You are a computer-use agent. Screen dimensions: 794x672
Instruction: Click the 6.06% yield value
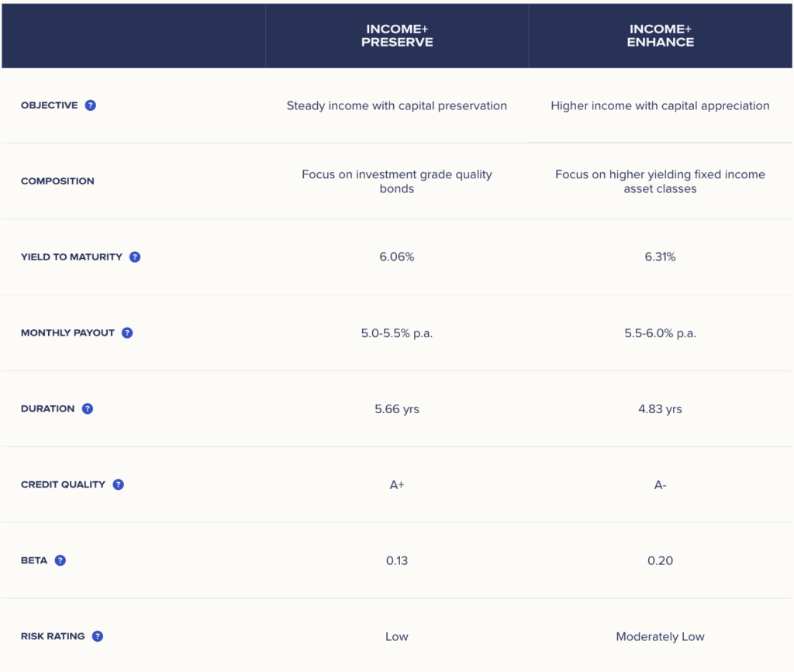[x=397, y=257]
